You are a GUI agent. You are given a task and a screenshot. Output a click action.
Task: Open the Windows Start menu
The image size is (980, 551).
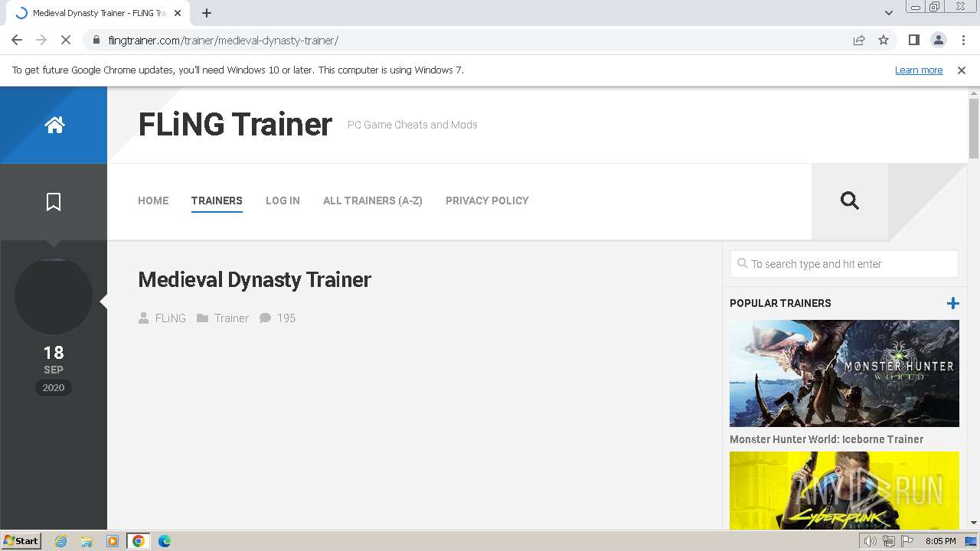[21, 541]
